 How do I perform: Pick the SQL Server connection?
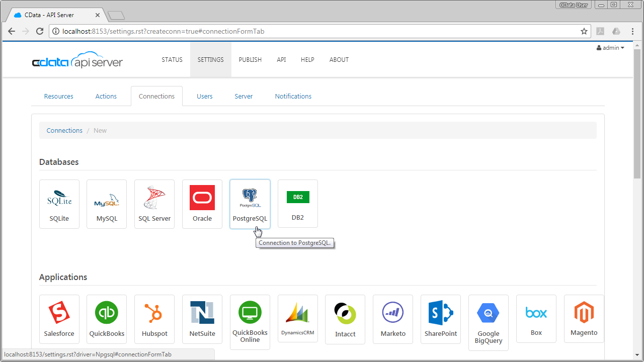(x=154, y=204)
